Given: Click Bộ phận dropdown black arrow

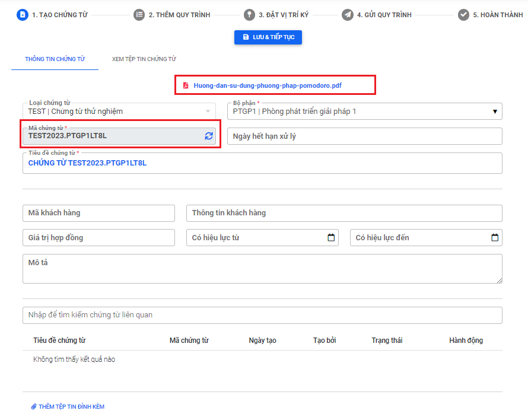Looking at the screenshot, I should 495,112.
